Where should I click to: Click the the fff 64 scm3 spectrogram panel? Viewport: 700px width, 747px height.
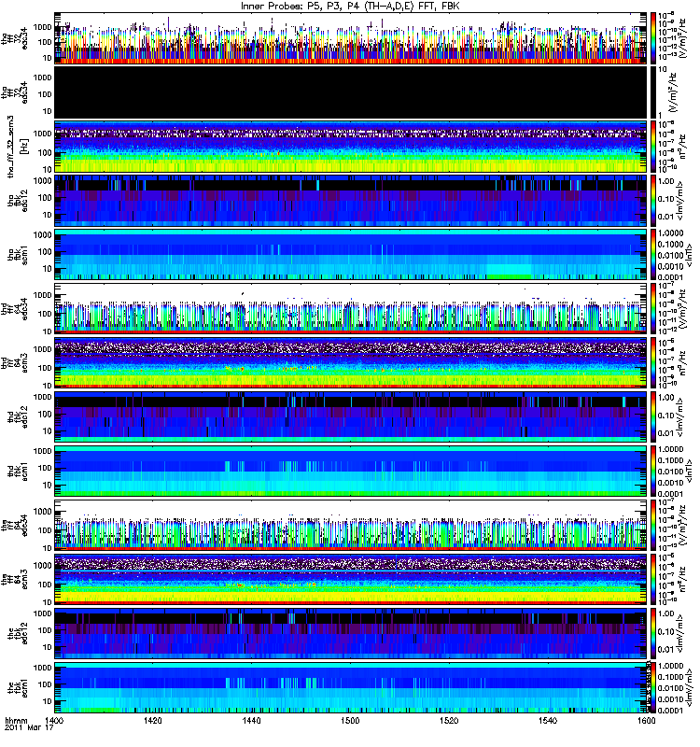click(351, 579)
